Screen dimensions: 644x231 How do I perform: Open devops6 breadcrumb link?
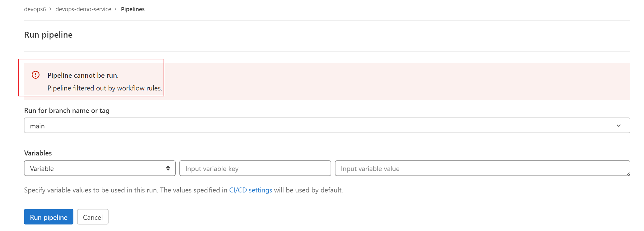click(35, 9)
